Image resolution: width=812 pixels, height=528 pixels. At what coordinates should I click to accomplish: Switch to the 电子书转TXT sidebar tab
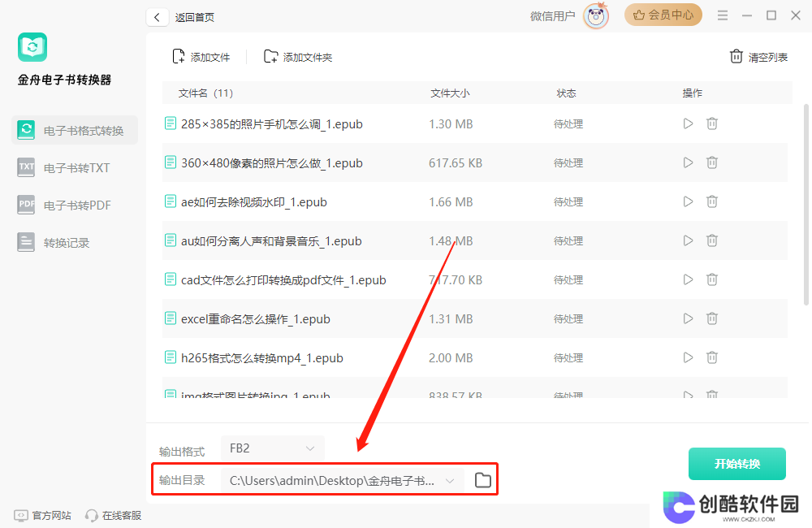pos(75,167)
